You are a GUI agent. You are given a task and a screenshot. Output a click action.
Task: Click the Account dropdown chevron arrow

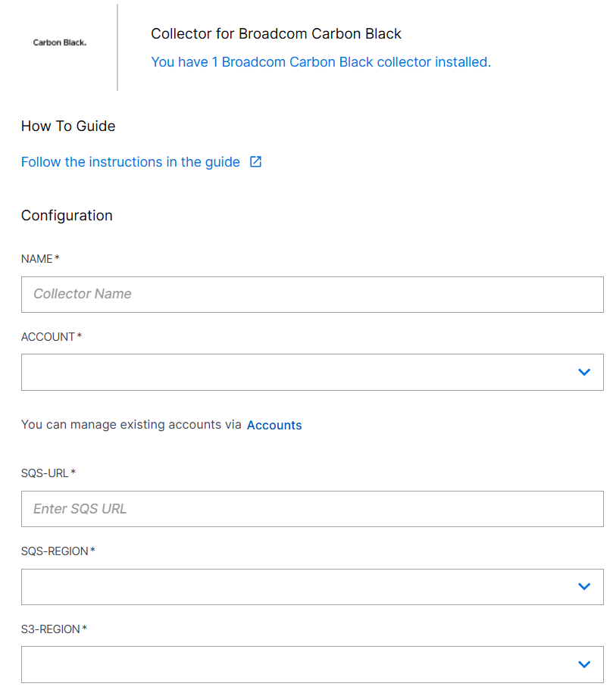coord(583,372)
